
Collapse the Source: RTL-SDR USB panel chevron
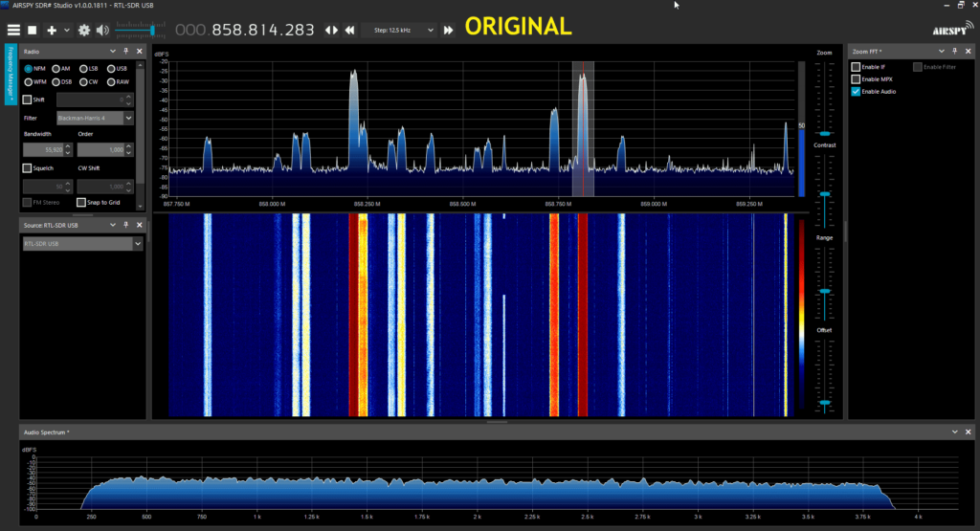coord(113,225)
